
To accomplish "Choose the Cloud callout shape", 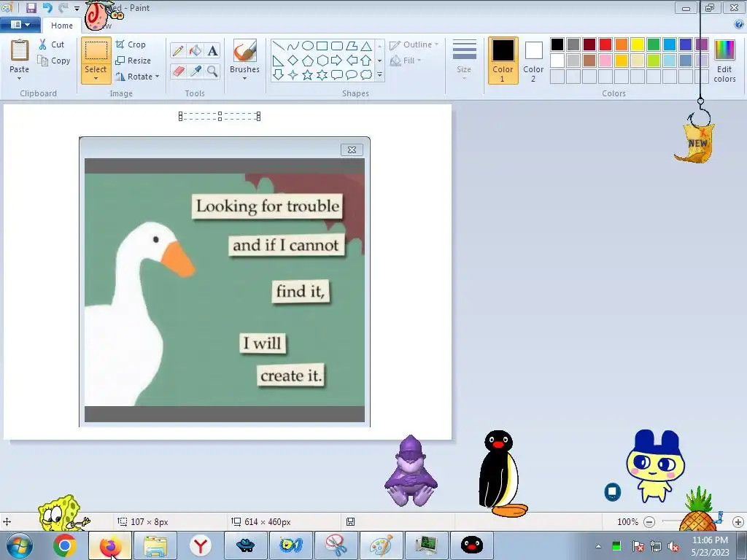I will (x=366, y=75).
